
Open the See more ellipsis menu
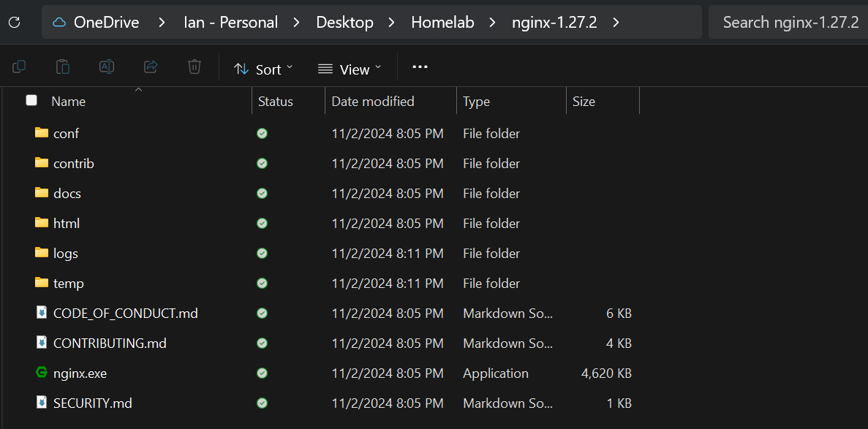click(420, 67)
